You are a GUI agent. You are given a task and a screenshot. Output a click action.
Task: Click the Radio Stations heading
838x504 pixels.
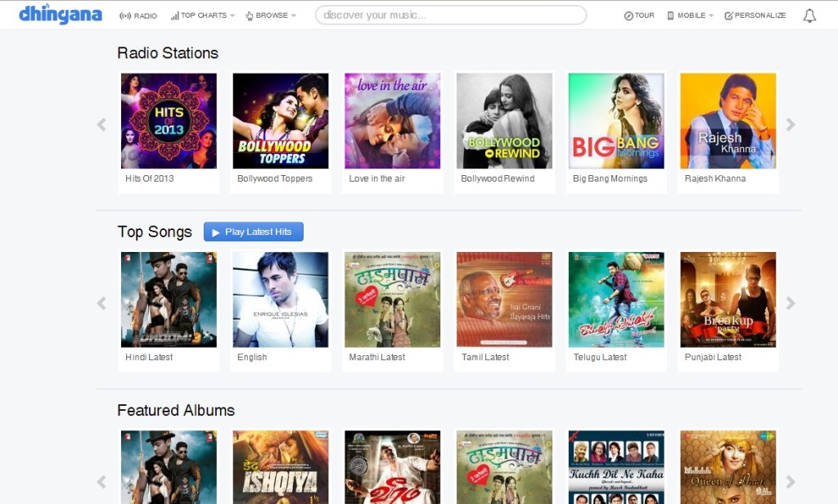point(168,53)
